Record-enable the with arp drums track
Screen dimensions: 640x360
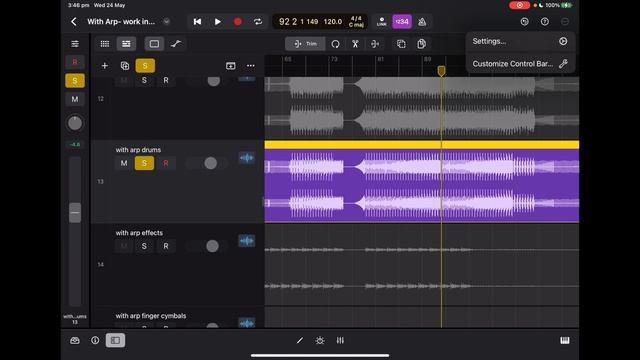point(166,163)
